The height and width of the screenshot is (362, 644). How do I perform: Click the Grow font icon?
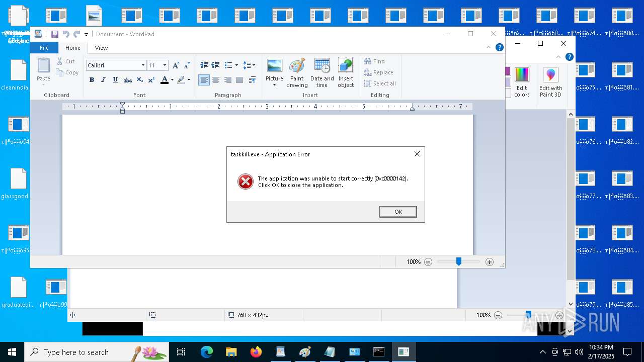tap(176, 65)
